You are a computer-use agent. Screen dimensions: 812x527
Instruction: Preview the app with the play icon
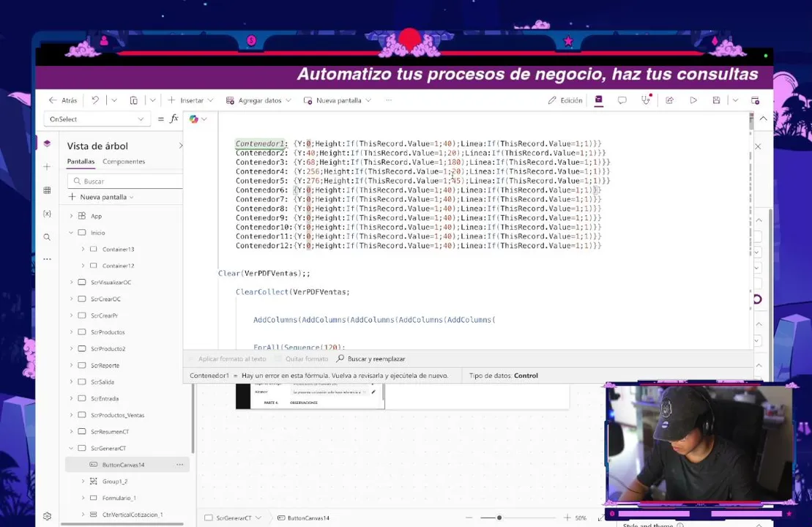[x=693, y=100]
